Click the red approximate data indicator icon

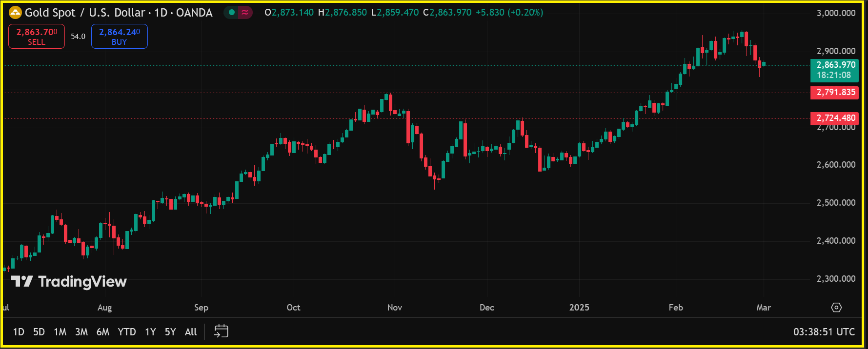pyautogui.click(x=245, y=13)
